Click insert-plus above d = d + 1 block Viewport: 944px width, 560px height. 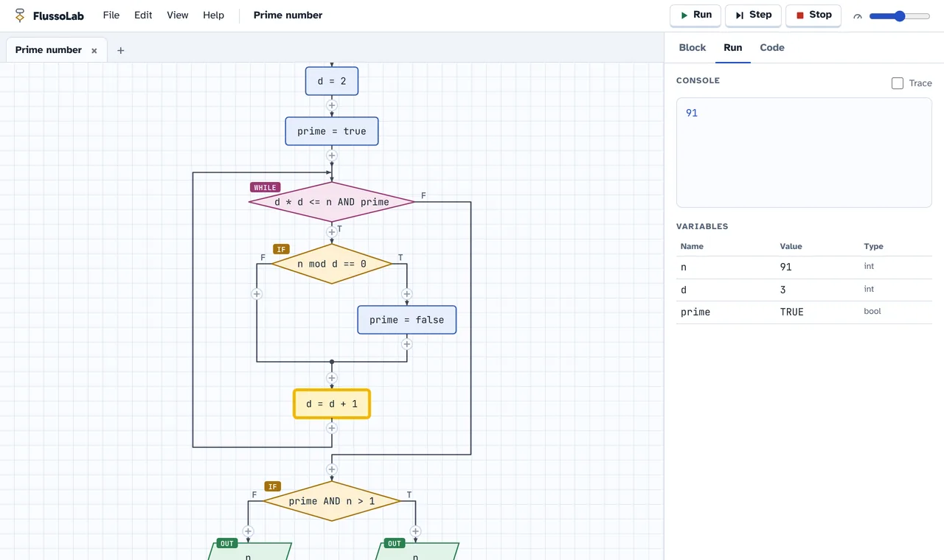pos(332,378)
